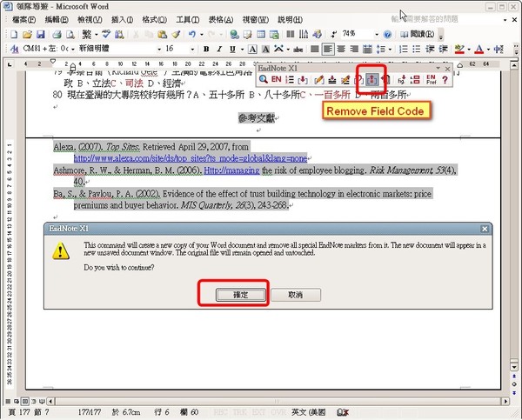
Task: Click EndNote Remove Field Codes icon
Action: click(x=371, y=79)
